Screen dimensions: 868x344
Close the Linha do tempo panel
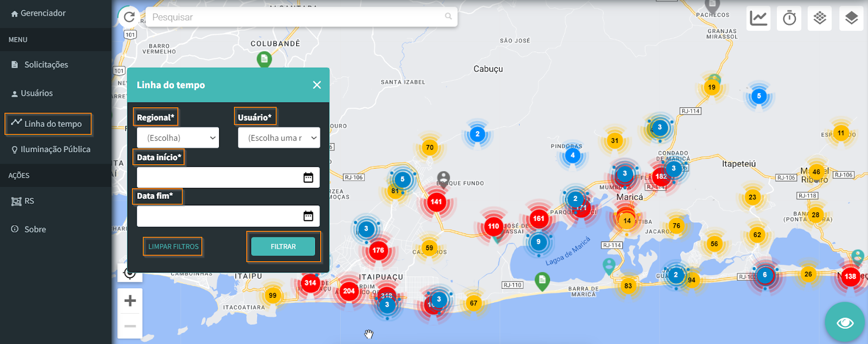pos(317,85)
